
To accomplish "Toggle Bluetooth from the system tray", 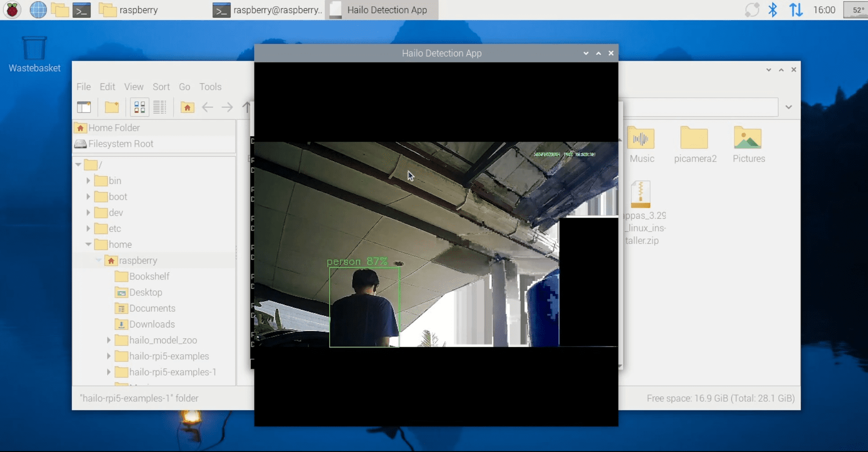I will 773,9.
